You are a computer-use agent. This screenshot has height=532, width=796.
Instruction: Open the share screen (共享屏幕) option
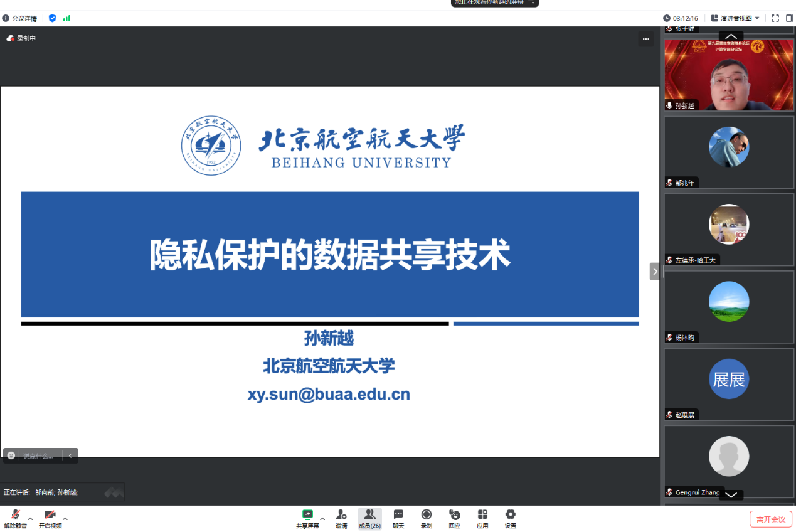click(x=307, y=517)
